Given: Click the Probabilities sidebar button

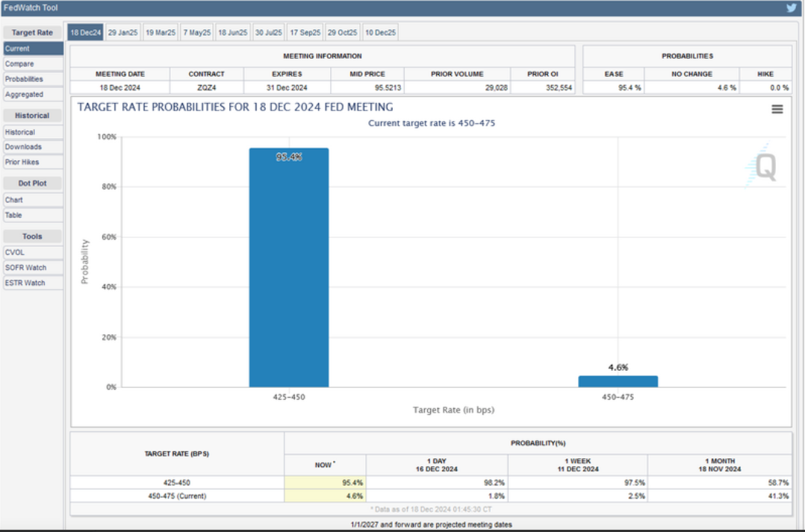Looking at the screenshot, I should (33, 79).
